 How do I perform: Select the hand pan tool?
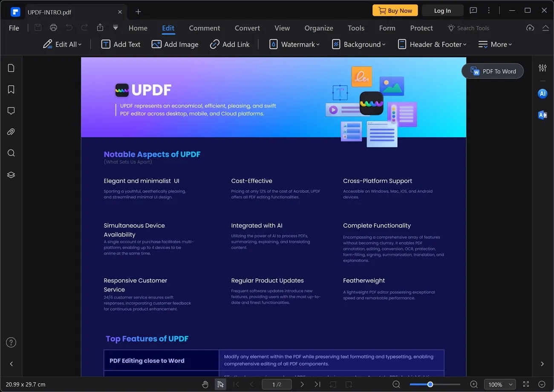pyautogui.click(x=205, y=384)
